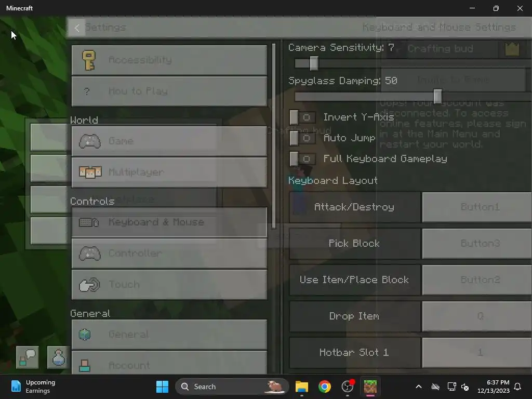Open the Touch settings tab
The width and height of the screenshot is (532, 399).
point(169,285)
